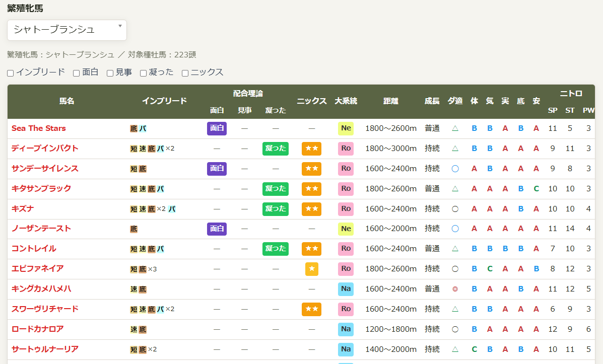Click the ロードカナロア horse name
603x364 pixels.
click(38, 329)
